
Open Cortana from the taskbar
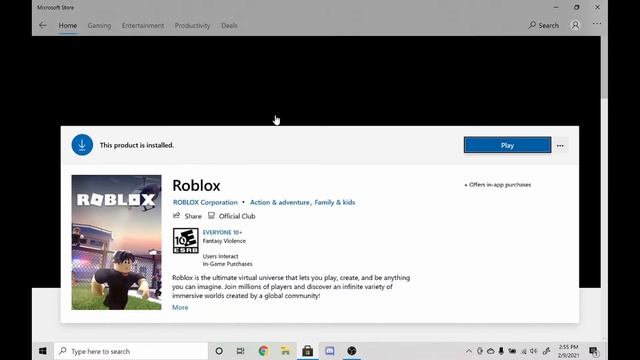pyautogui.click(x=219, y=351)
